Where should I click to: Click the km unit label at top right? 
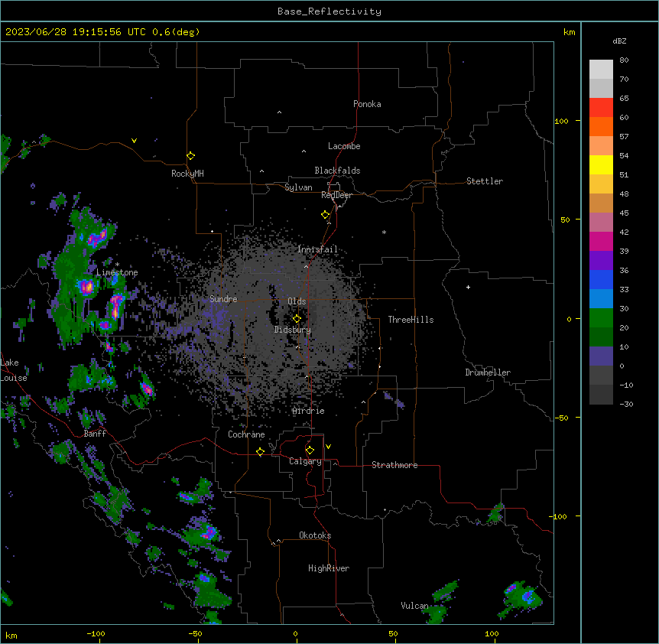[x=569, y=32]
